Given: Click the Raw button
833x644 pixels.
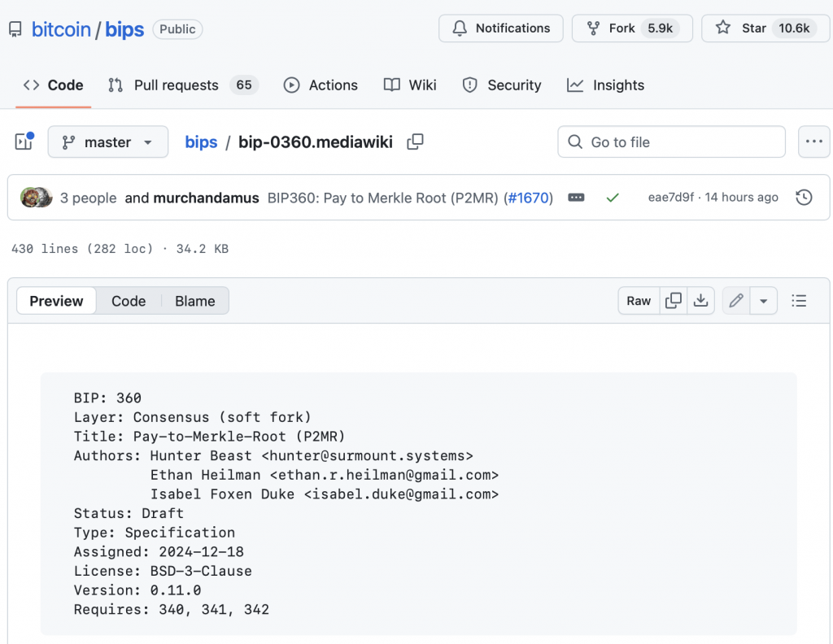Looking at the screenshot, I should 639,301.
